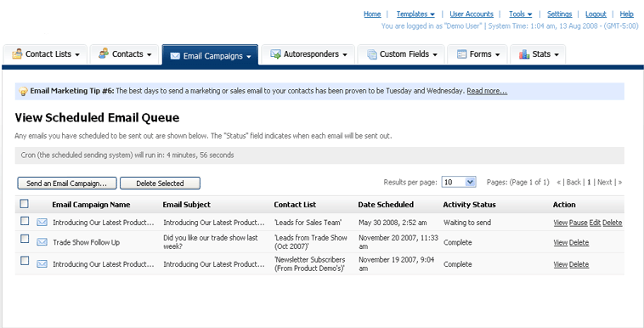Click the Next pagination link
644x328 pixels.
605,182
